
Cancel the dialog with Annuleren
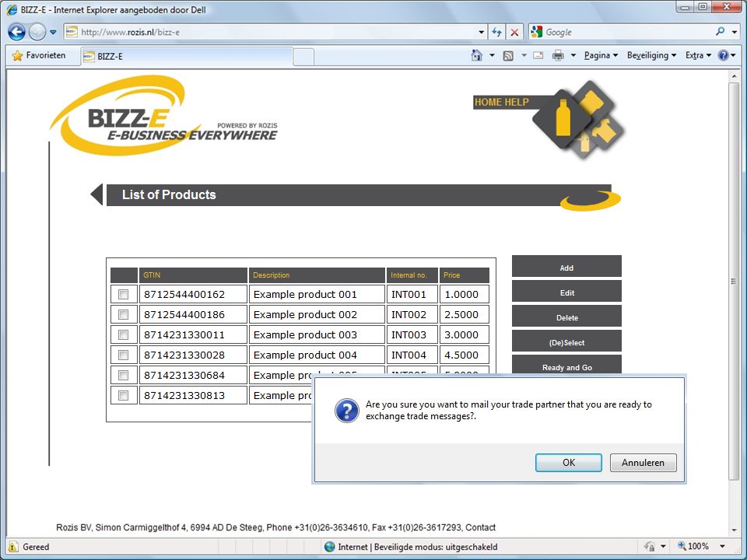(644, 462)
